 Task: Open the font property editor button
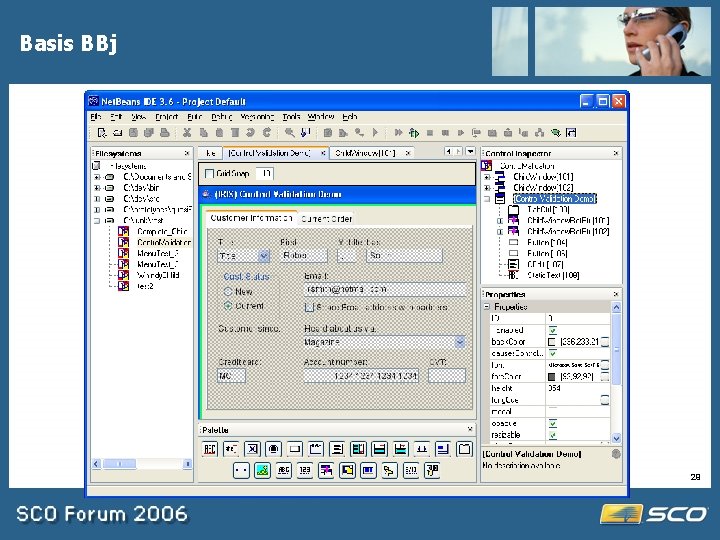point(605,365)
